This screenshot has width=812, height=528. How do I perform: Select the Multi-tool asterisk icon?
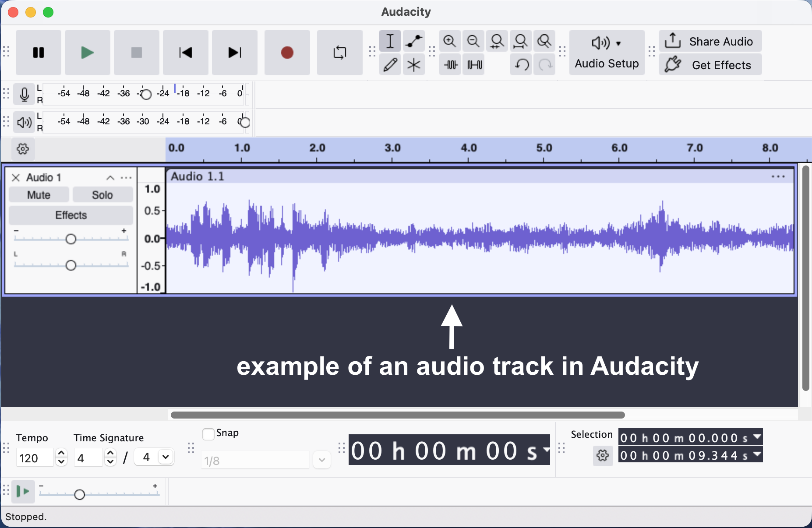click(414, 65)
